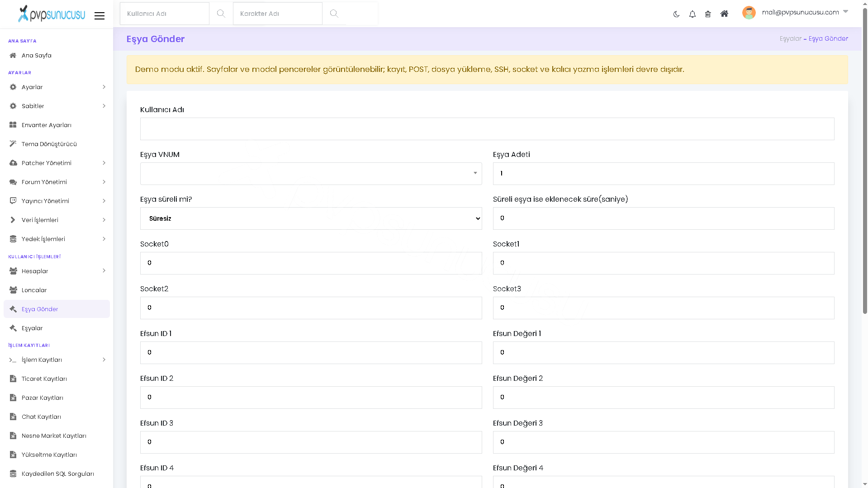Expand Veri İşlemleri submenu chevron

tap(104, 220)
